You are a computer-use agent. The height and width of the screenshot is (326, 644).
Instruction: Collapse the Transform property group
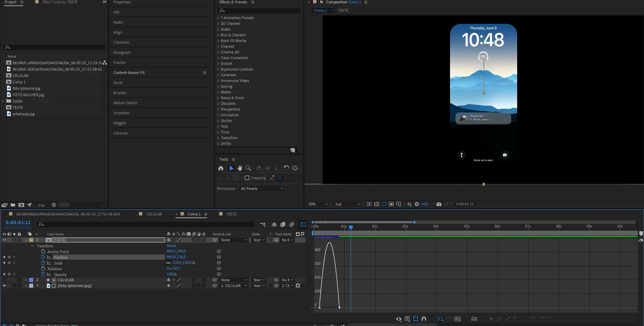(x=33, y=246)
